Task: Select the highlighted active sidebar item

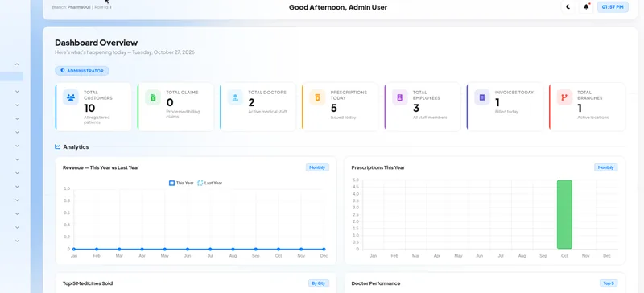Action: point(11,76)
